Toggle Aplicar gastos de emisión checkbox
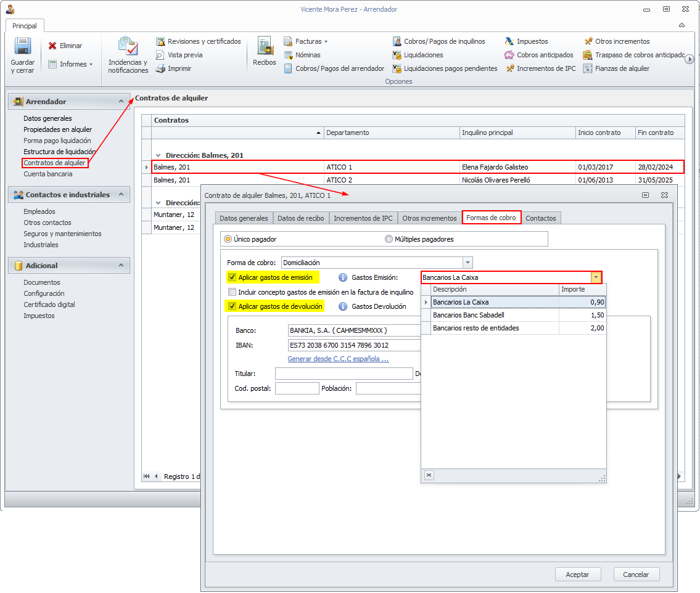 point(232,277)
